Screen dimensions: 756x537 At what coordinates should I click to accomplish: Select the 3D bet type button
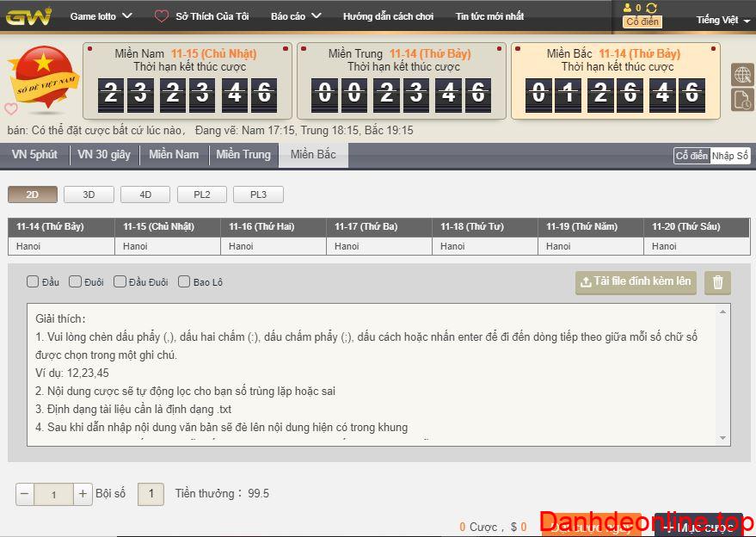[89, 194]
